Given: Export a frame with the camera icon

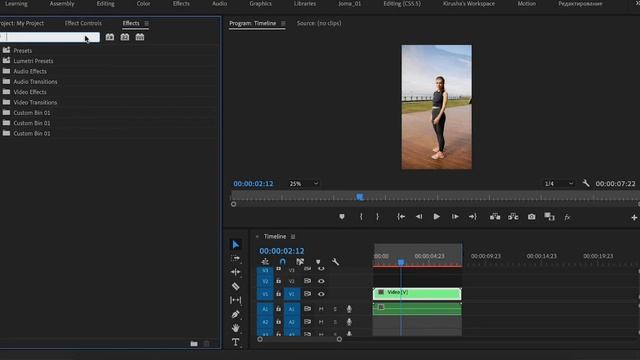Looking at the screenshot, I should [x=531, y=217].
